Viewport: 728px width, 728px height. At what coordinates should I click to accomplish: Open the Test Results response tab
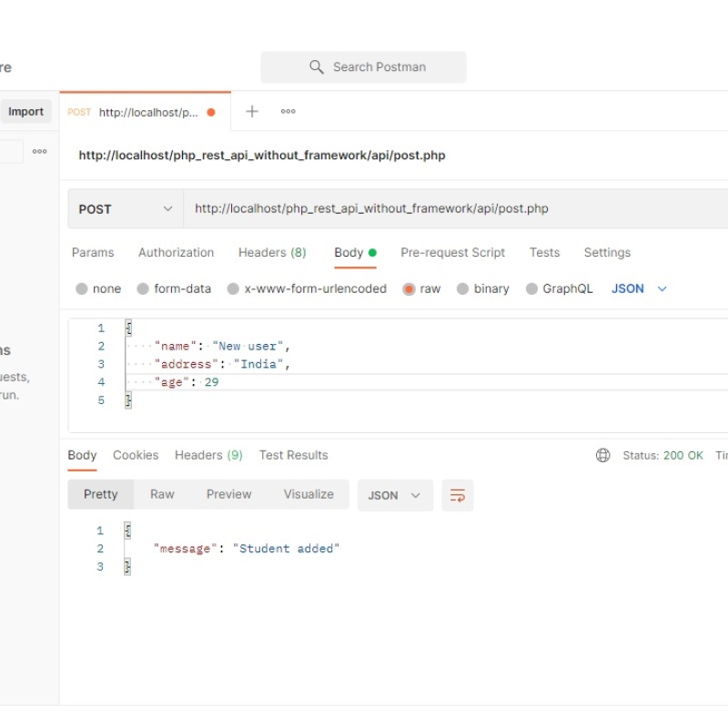[293, 455]
